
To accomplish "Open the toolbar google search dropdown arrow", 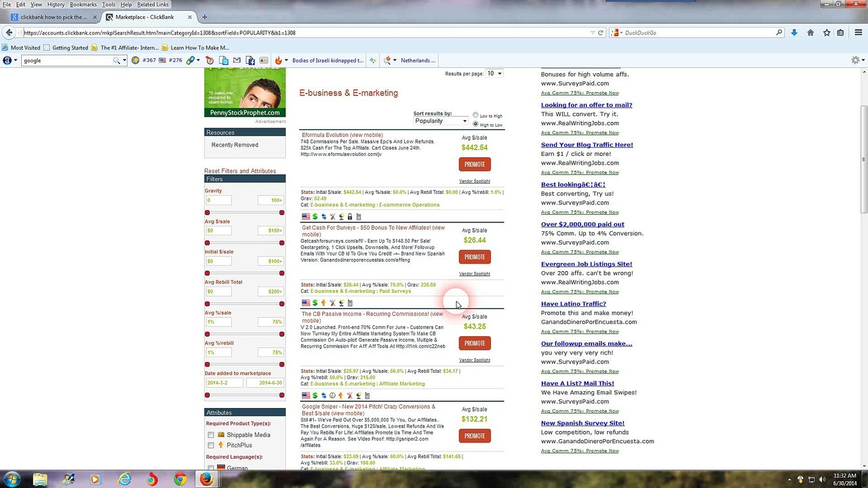I will (124, 60).
